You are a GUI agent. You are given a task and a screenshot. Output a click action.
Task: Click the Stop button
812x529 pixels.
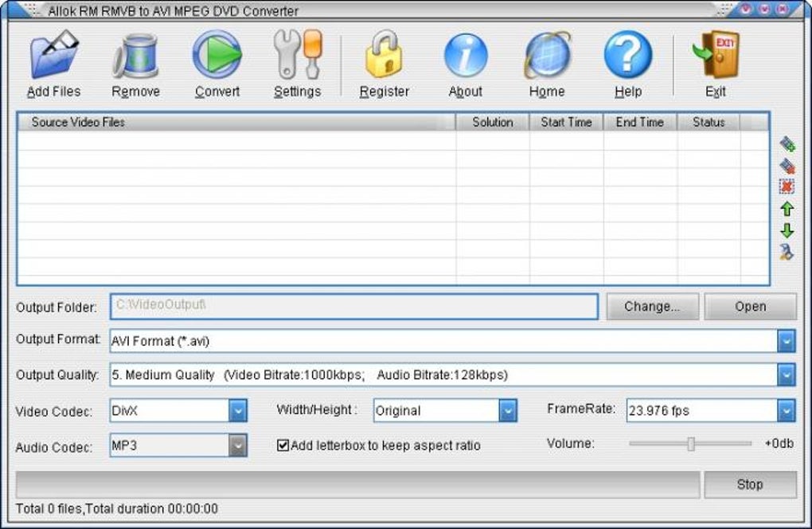[x=750, y=484]
